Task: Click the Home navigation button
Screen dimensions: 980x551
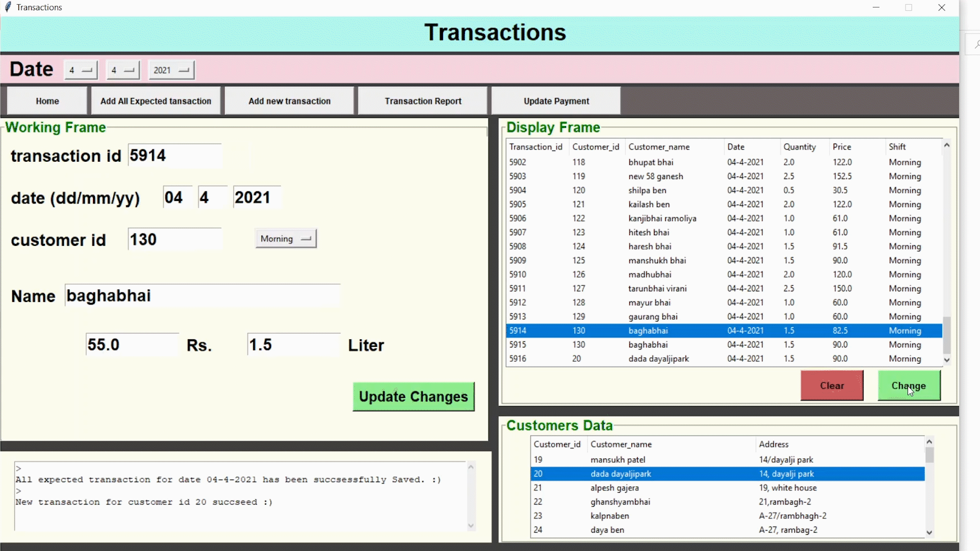Action: [46, 101]
